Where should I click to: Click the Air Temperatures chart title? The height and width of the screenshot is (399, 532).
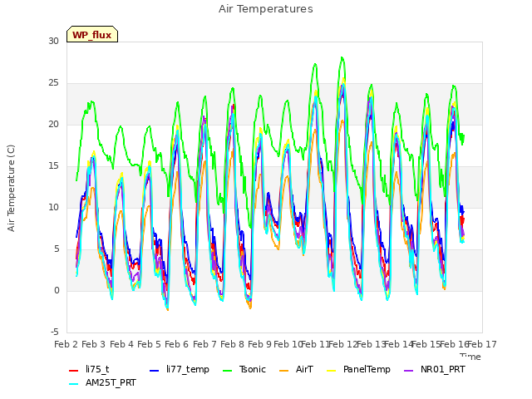[x=266, y=9]
